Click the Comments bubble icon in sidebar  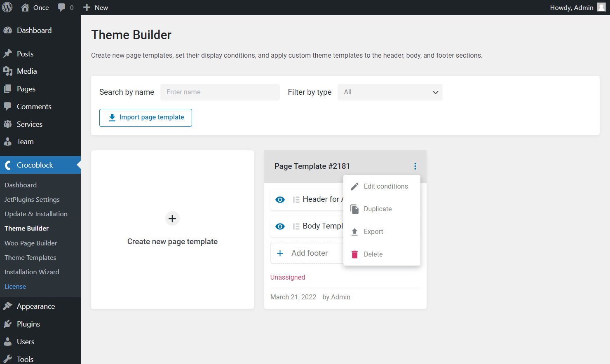8,106
